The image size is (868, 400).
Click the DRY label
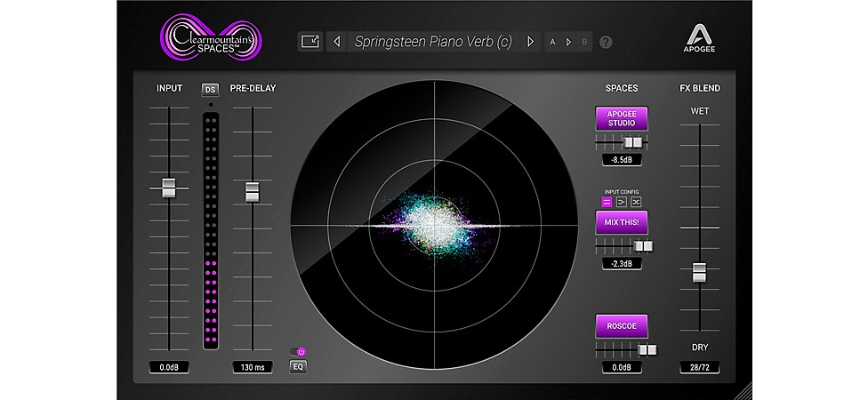click(x=700, y=348)
